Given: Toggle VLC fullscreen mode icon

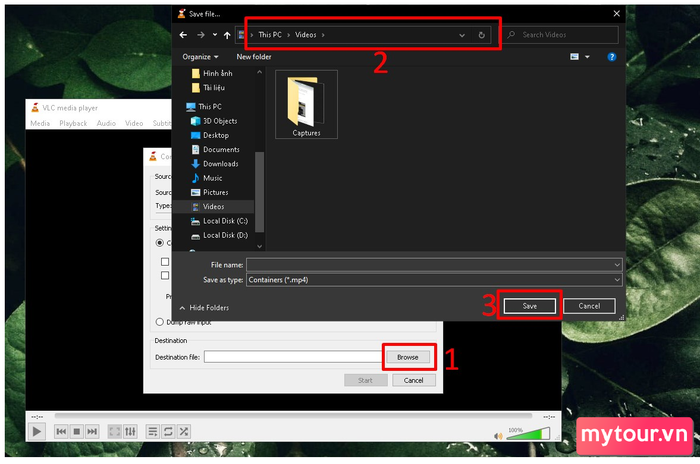Looking at the screenshot, I should click(114, 431).
